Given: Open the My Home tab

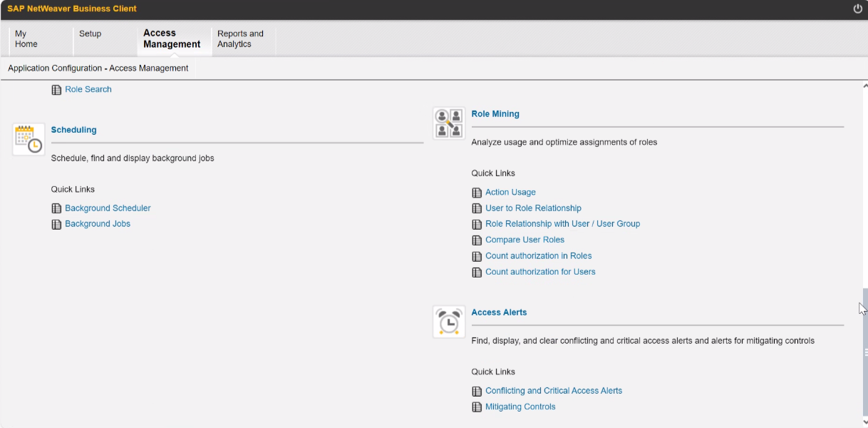Looking at the screenshot, I should [x=26, y=39].
